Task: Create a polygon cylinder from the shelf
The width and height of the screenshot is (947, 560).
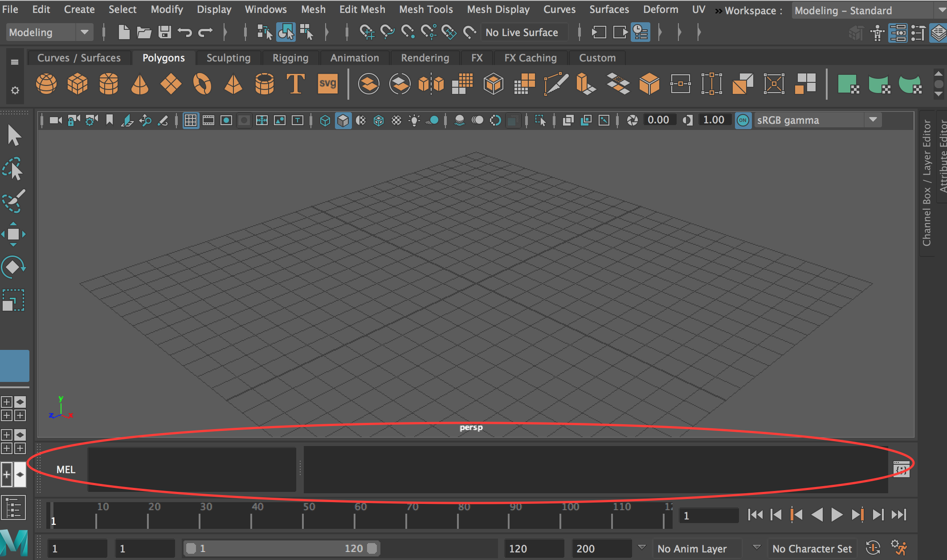Action: [109, 84]
